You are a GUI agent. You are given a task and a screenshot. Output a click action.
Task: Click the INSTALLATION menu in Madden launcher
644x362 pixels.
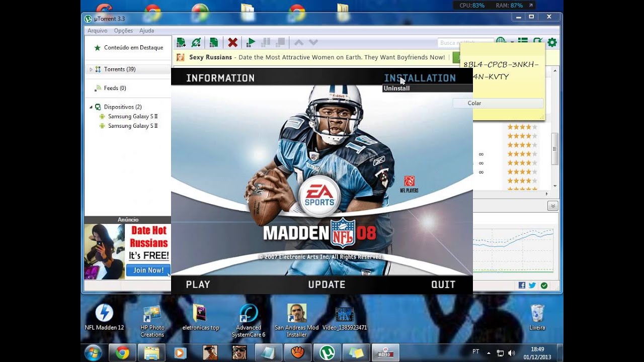pos(420,78)
